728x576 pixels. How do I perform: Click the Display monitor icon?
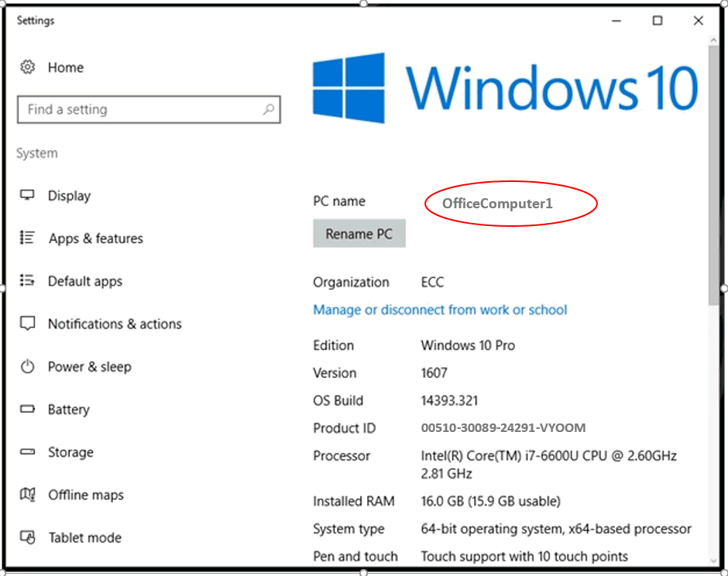point(28,196)
